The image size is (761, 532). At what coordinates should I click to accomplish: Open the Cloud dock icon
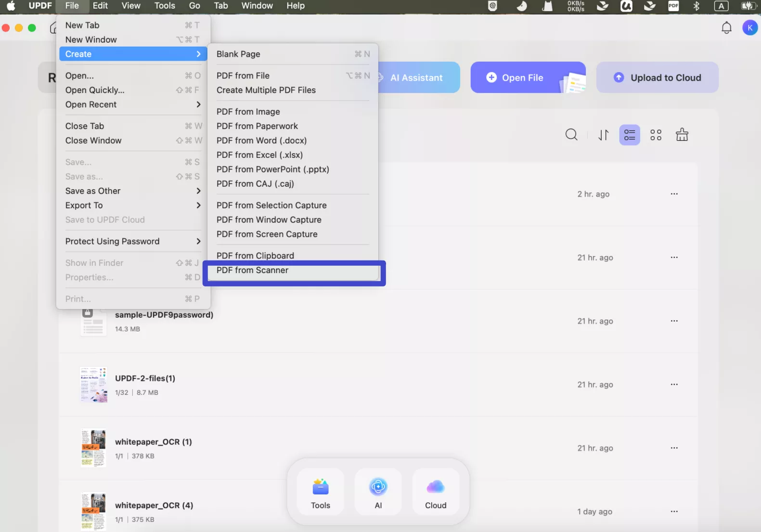coord(436,493)
